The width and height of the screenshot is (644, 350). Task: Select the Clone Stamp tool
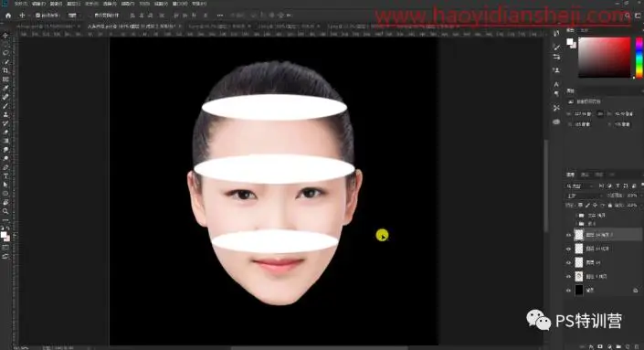(x=5, y=114)
